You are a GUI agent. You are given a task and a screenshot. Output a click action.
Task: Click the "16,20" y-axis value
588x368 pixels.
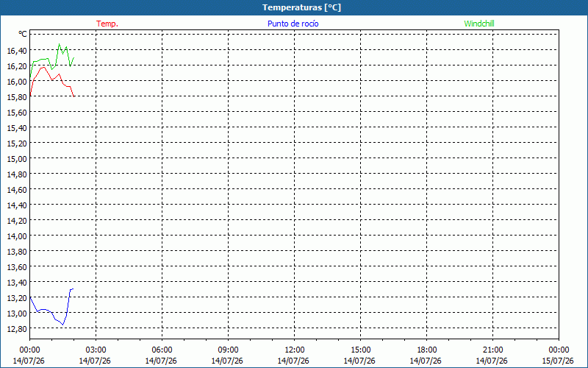(x=17, y=66)
